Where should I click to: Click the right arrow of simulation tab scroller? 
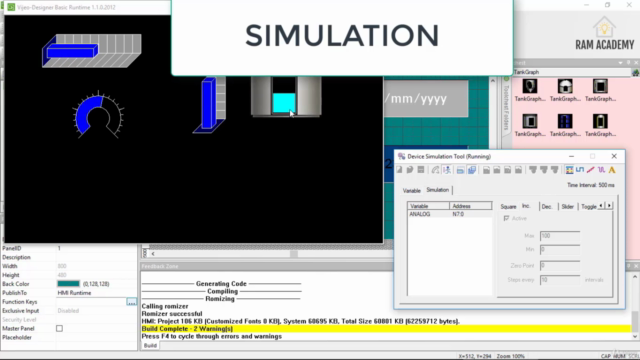(x=609, y=206)
